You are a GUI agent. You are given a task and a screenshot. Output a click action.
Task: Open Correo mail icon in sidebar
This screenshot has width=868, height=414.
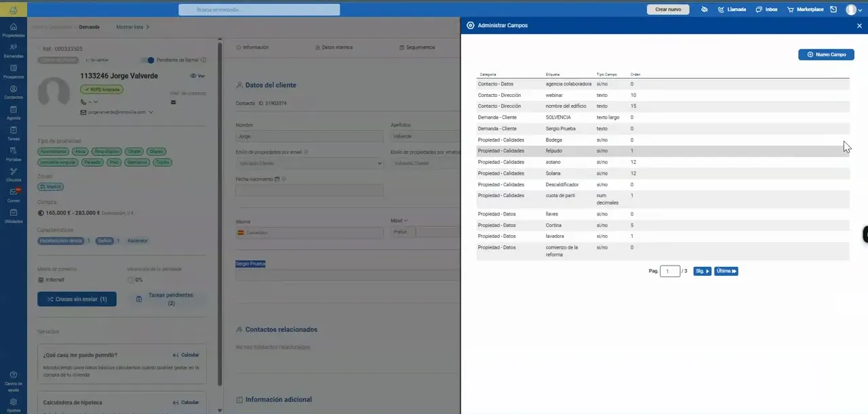[14, 195]
